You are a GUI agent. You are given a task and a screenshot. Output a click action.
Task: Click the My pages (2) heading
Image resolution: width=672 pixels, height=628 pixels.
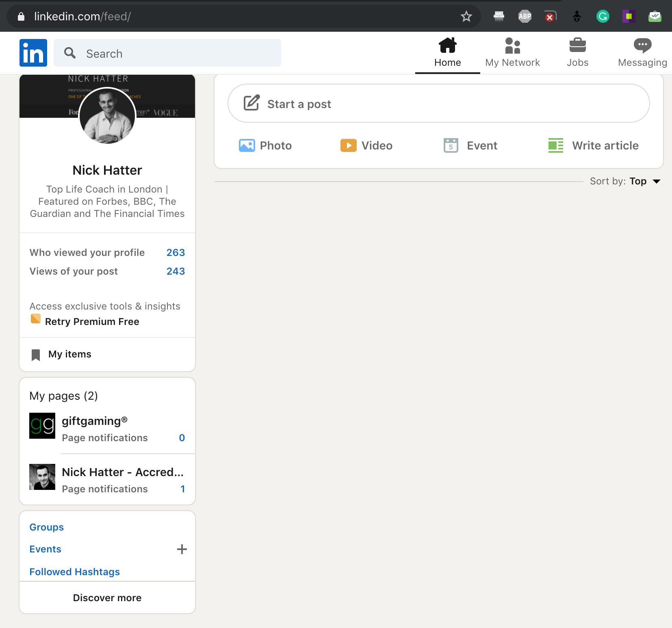[64, 396]
